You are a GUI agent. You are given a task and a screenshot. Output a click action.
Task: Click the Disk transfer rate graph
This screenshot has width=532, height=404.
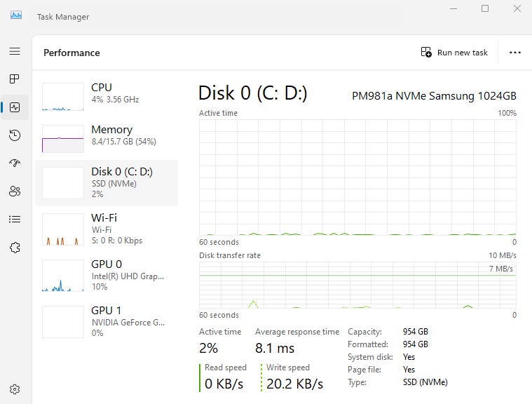point(357,285)
